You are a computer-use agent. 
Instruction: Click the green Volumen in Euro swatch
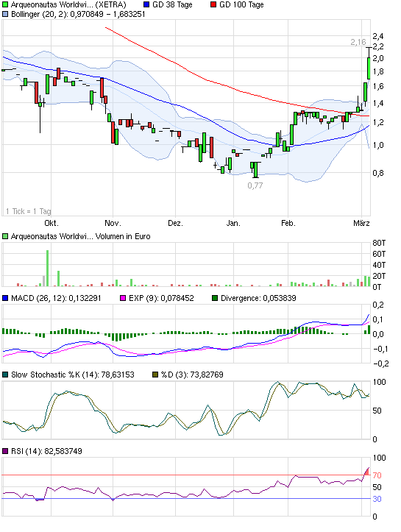pyautogui.click(x=5, y=236)
